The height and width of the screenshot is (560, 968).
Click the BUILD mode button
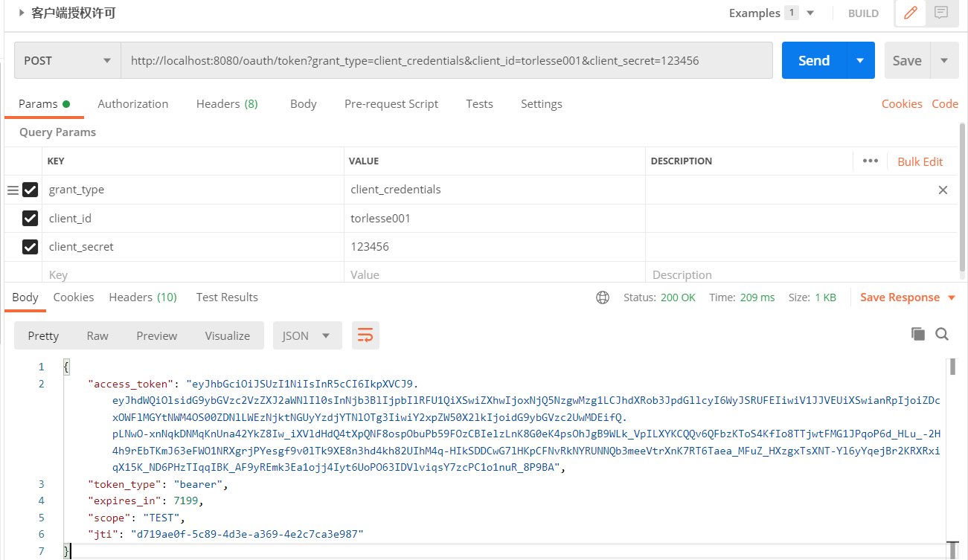tap(863, 13)
